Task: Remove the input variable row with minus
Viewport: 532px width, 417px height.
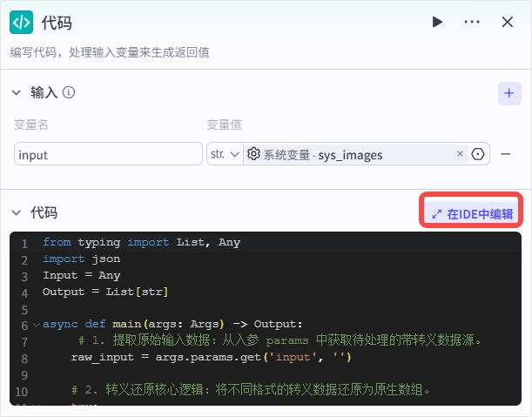Action: (506, 154)
